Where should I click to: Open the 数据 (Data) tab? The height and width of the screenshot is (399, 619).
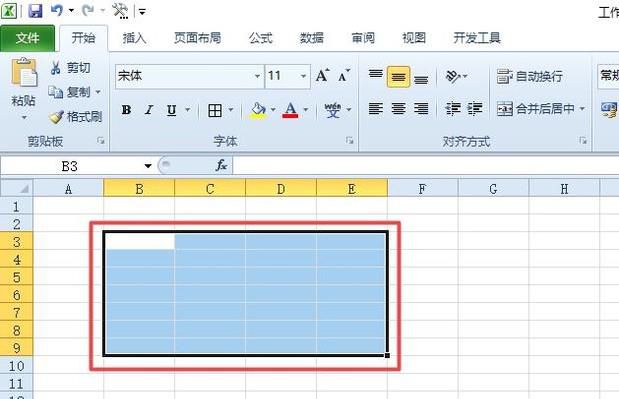point(312,38)
